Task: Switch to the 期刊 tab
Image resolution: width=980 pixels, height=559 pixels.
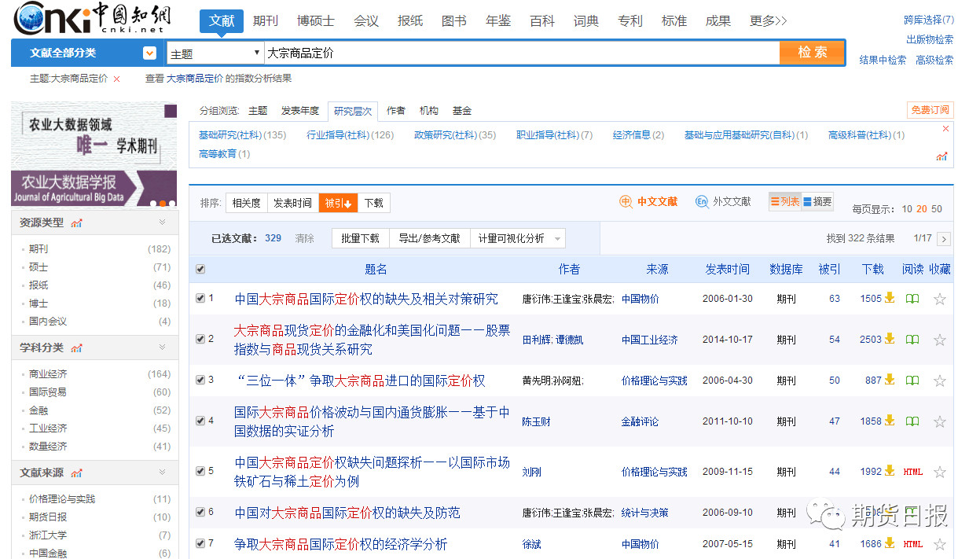Action: (x=266, y=21)
